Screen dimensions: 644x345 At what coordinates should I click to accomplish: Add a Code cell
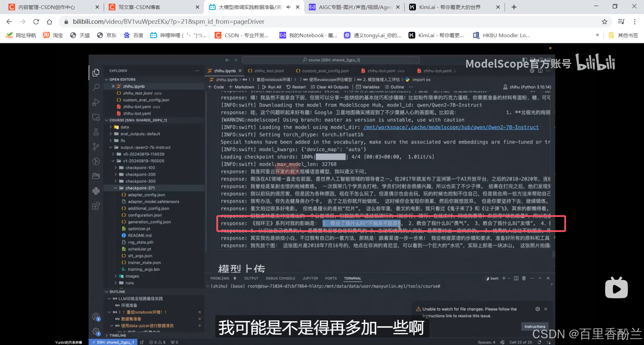[x=216, y=87]
